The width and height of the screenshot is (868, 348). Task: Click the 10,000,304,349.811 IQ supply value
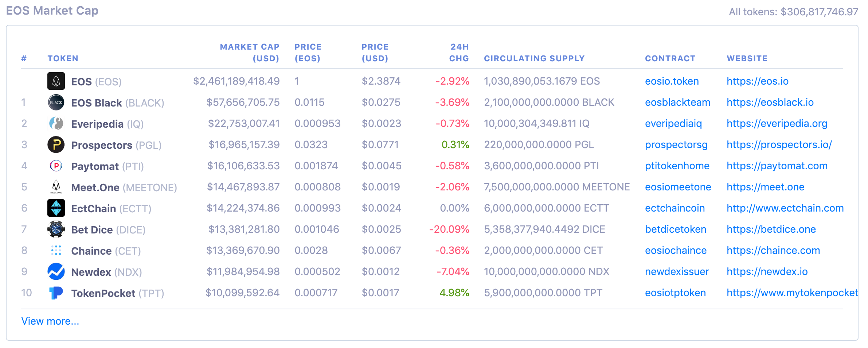pyautogui.click(x=536, y=123)
